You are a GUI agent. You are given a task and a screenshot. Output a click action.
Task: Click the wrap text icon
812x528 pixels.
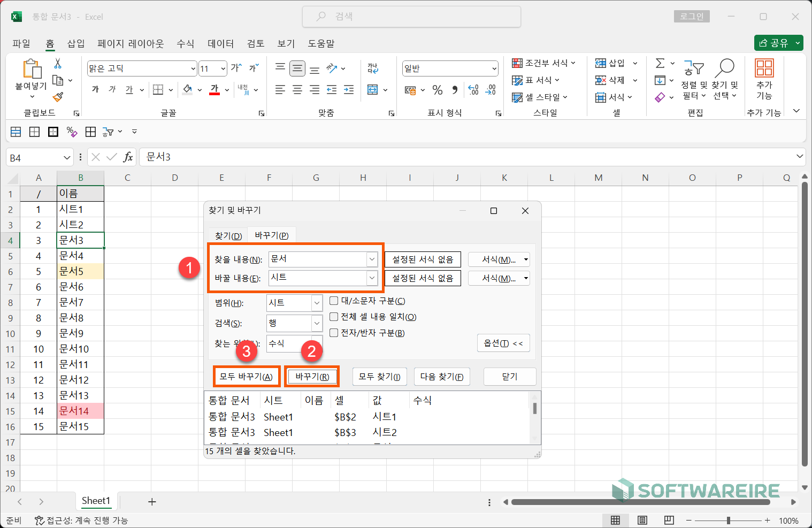373,68
